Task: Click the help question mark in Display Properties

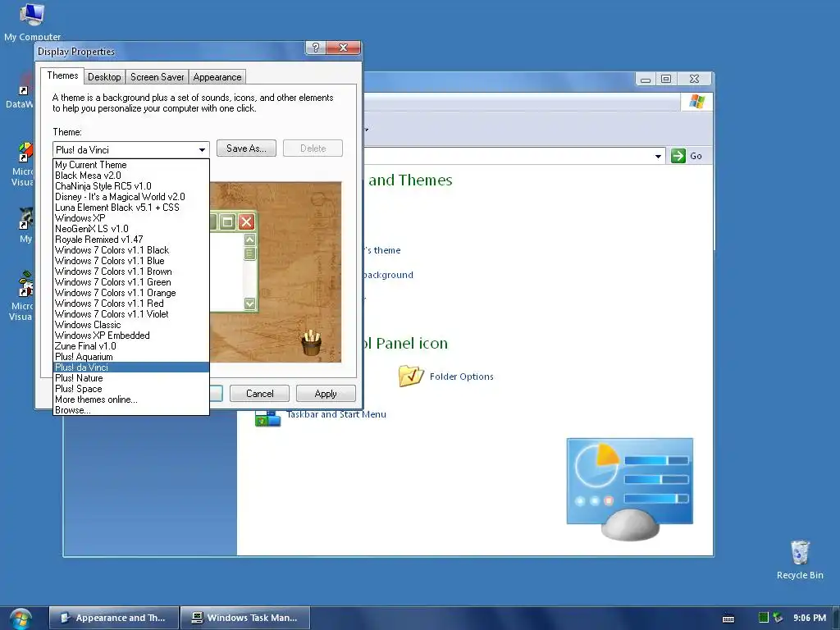Action: tap(316, 48)
